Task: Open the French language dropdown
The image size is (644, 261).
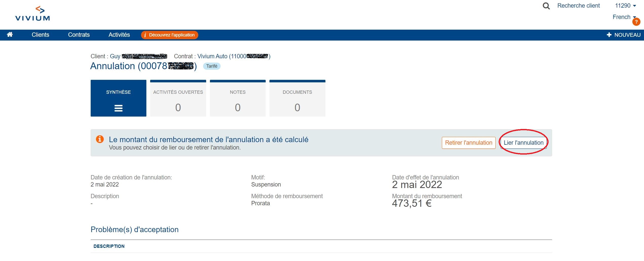Action: tap(624, 17)
